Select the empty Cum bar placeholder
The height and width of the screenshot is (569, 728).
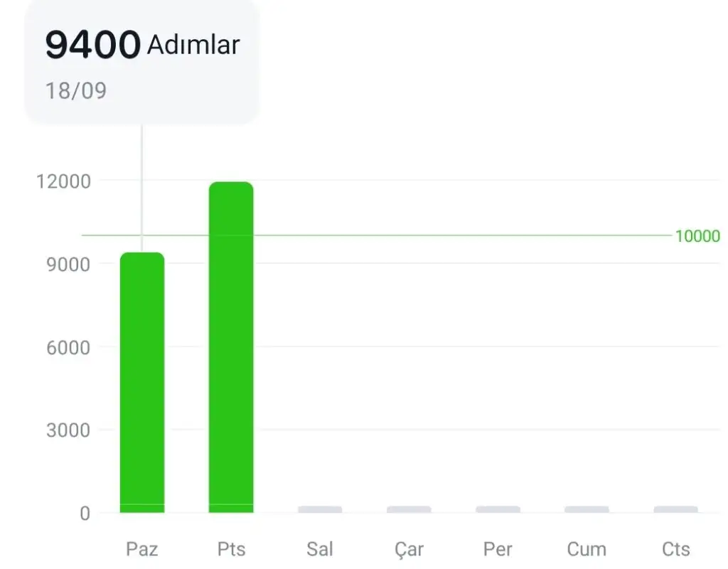coord(587,509)
